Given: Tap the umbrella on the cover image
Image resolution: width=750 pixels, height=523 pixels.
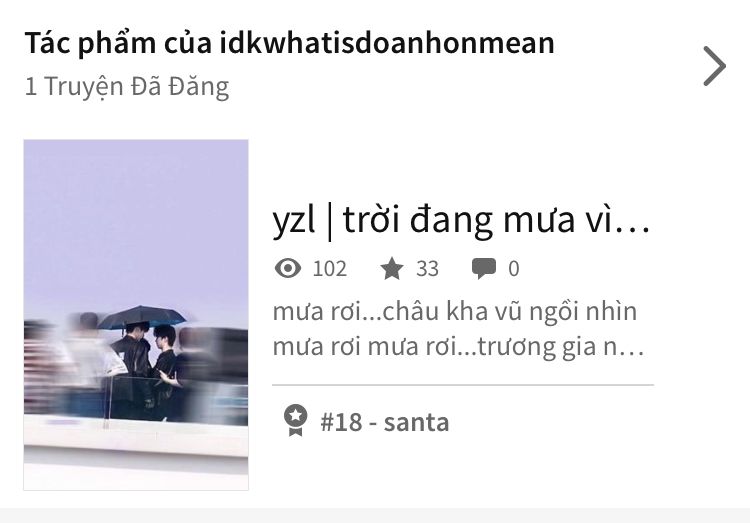Looking at the screenshot, I should pyautogui.click(x=142, y=317).
